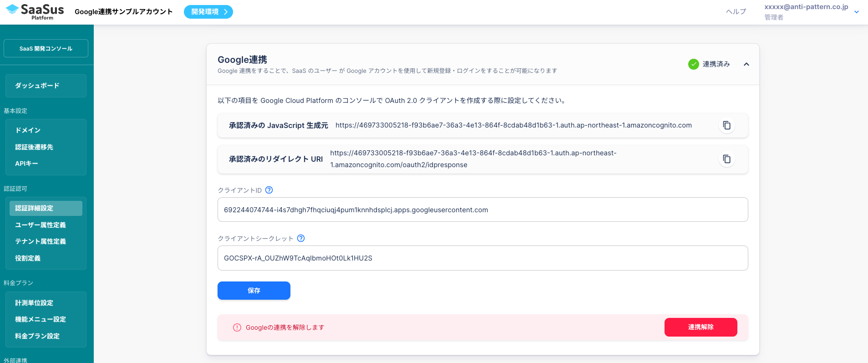Open 機能メニュー設定 in sidebar
868x363 pixels.
coord(41,319)
